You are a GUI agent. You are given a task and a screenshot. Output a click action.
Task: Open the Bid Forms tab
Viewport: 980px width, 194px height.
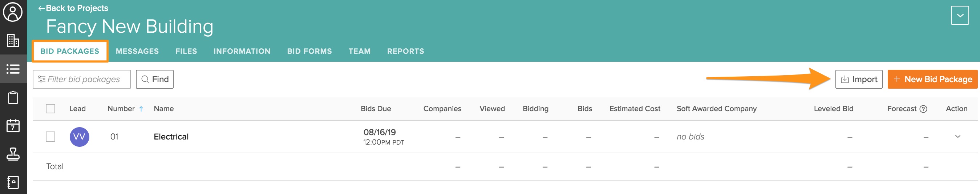click(x=309, y=51)
